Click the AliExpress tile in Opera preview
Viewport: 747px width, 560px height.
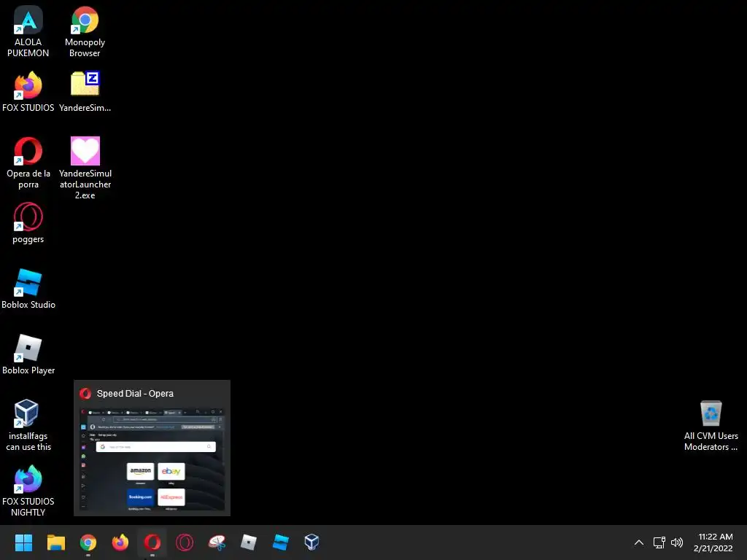171,497
